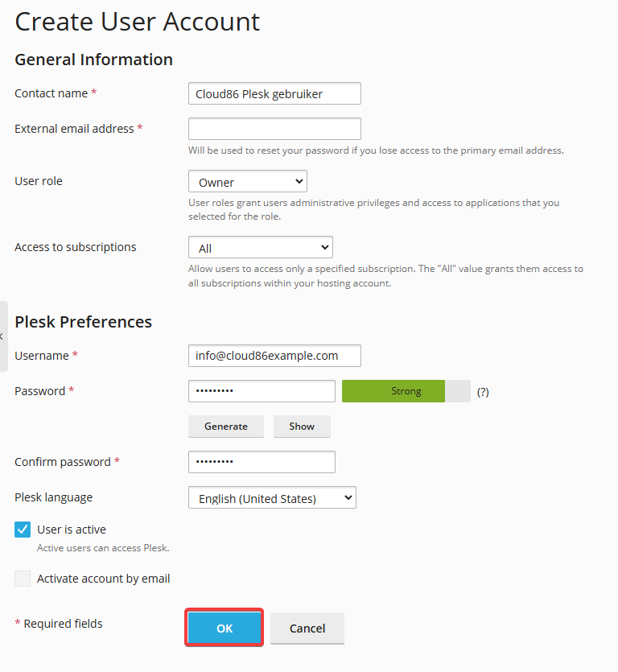The height and width of the screenshot is (672, 618).
Task: Focus the External email address field
Action: coord(274,129)
